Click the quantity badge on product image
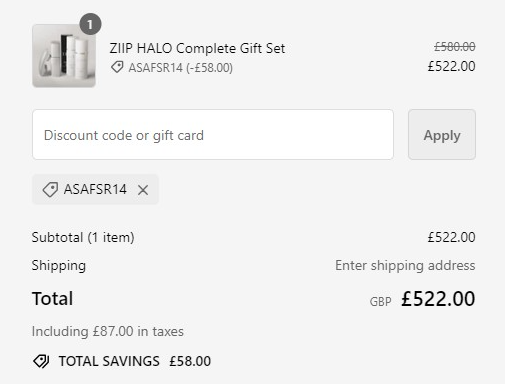Screen dimensions: 505x384 90,24
